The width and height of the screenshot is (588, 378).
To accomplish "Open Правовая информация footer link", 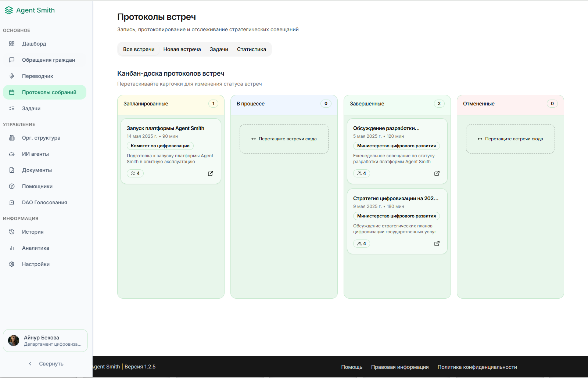I will pyautogui.click(x=400, y=367).
